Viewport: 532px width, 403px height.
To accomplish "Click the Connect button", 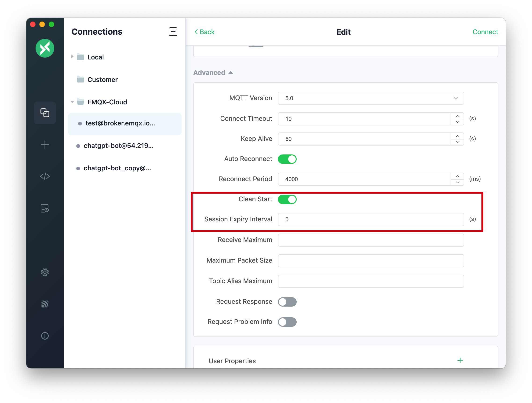I will coord(485,32).
